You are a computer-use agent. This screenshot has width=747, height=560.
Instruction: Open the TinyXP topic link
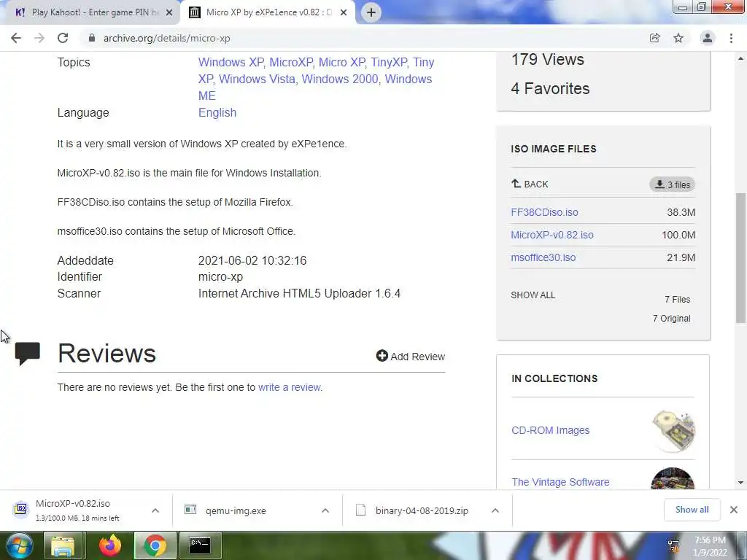[389, 63]
